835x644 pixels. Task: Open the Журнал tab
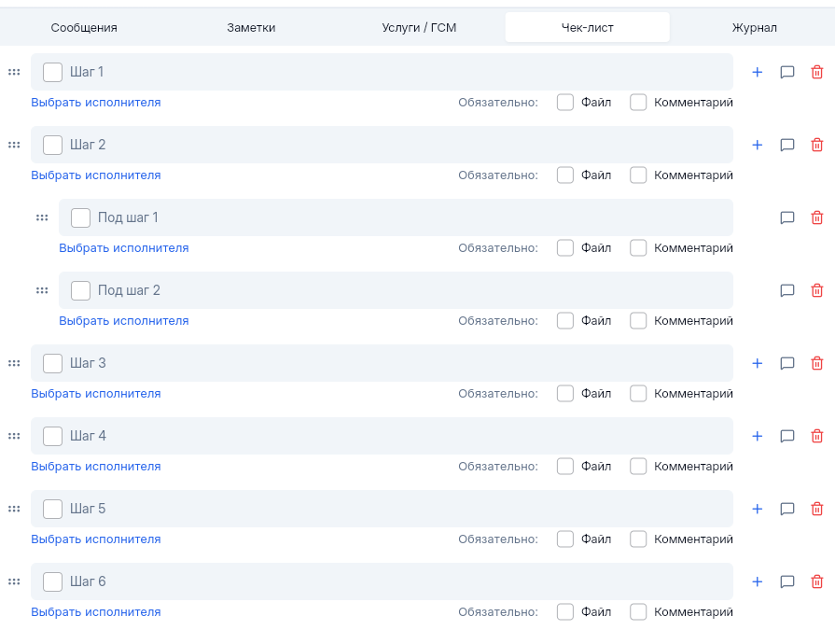pos(754,28)
